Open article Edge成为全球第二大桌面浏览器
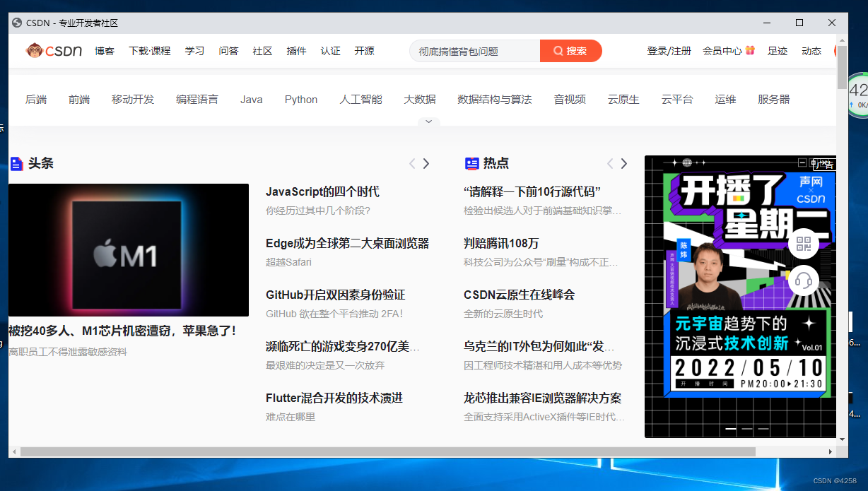 tap(348, 243)
